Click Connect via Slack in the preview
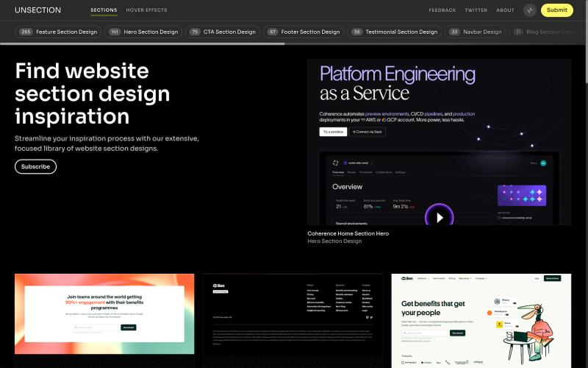 click(x=367, y=132)
